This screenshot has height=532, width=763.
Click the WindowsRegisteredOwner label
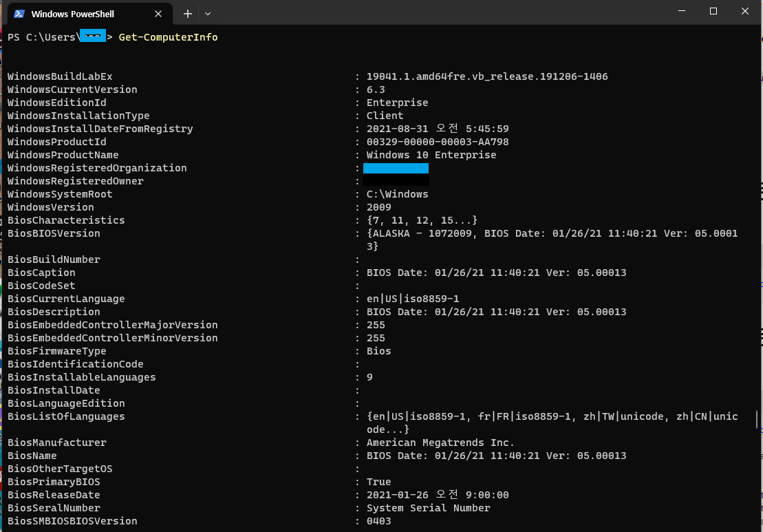[x=76, y=181]
